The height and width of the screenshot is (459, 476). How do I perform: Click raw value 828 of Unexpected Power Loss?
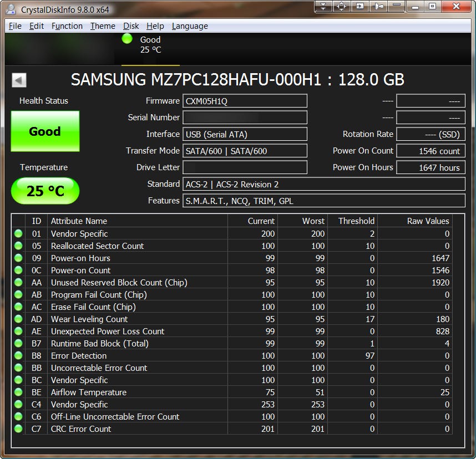tap(443, 331)
